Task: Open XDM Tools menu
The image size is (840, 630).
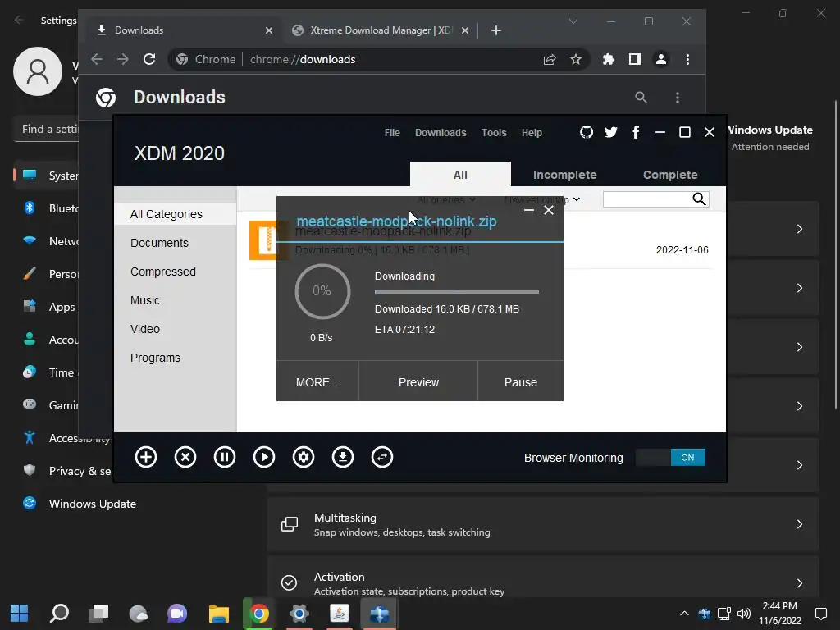Action: tap(494, 132)
